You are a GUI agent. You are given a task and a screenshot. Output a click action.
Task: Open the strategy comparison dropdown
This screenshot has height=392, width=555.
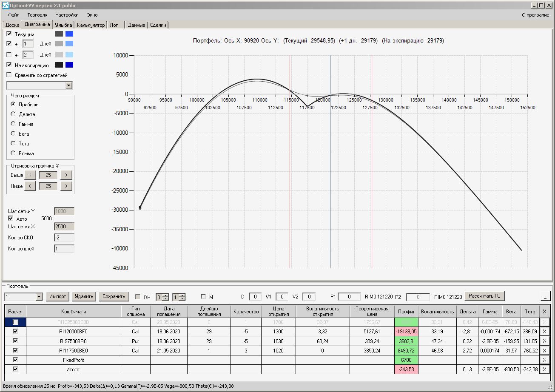(69, 86)
